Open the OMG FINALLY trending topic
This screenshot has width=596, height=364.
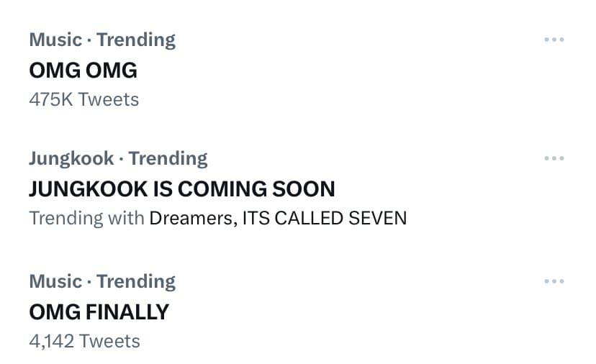pos(99,311)
